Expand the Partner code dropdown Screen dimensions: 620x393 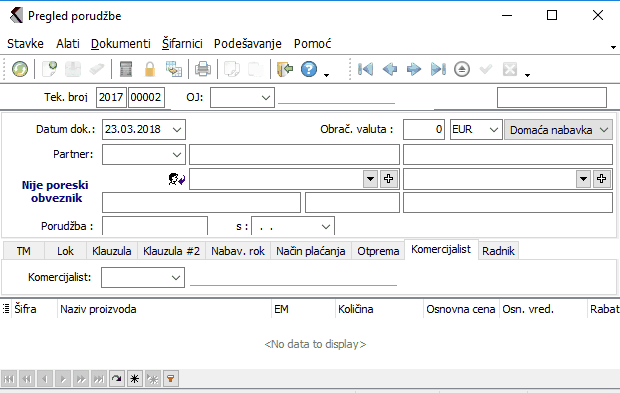pos(177,154)
